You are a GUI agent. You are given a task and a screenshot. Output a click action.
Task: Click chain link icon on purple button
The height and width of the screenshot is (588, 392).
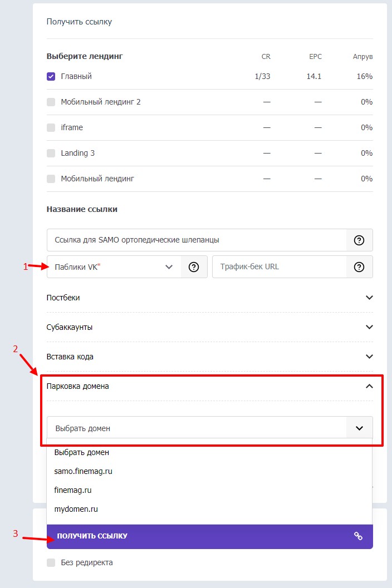(358, 536)
